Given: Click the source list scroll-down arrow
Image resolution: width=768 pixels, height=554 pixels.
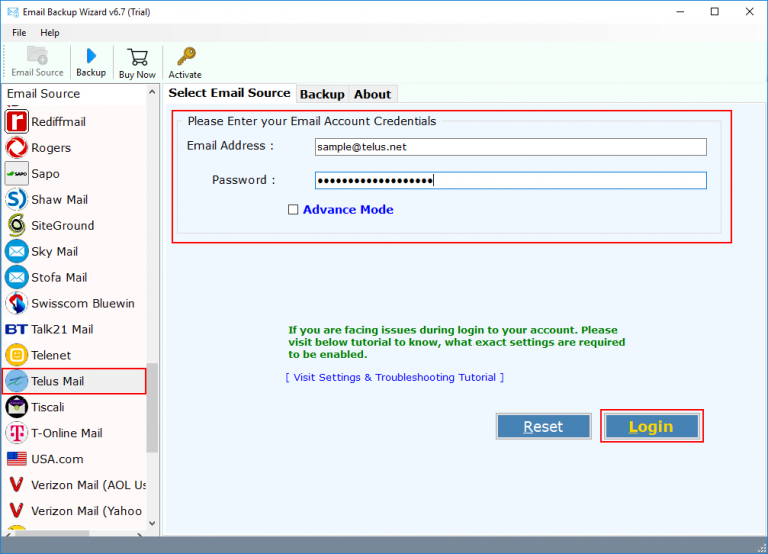Looking at the screenshot, I should pyautogui.click(x=152, y=523).
